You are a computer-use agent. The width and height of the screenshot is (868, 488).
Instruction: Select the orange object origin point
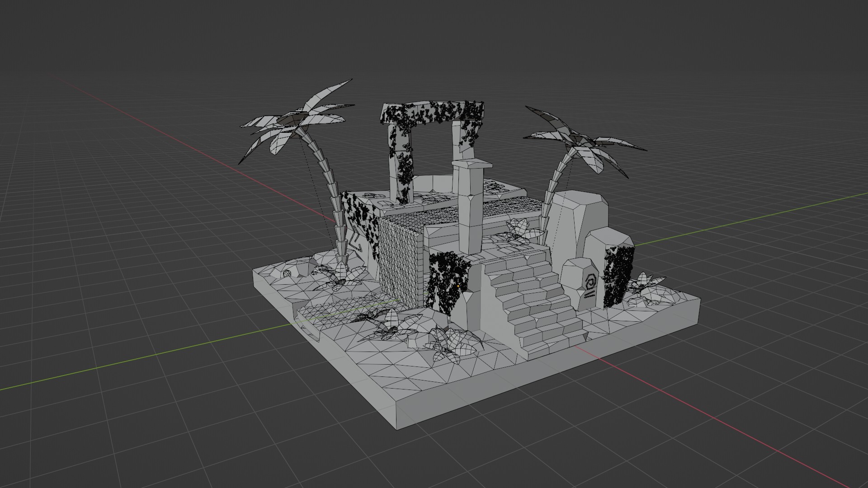458,286
